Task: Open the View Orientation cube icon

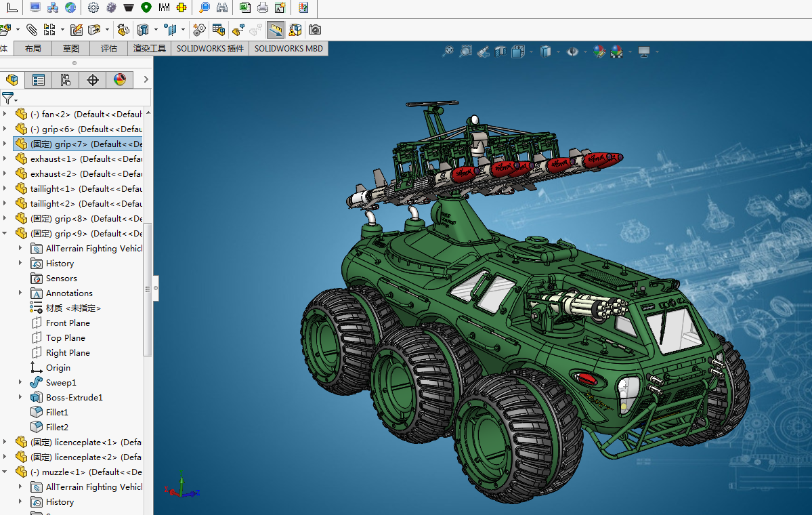Action: coord(518,52)
